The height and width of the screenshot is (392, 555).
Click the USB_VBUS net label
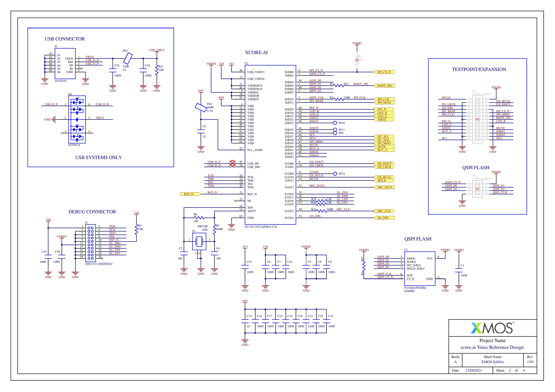(157, 50)
